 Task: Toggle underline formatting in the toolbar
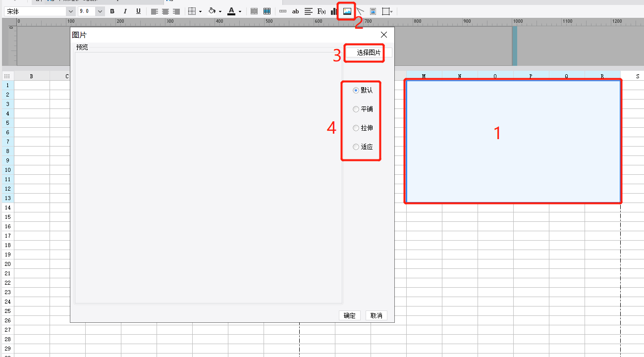point(138,11)
